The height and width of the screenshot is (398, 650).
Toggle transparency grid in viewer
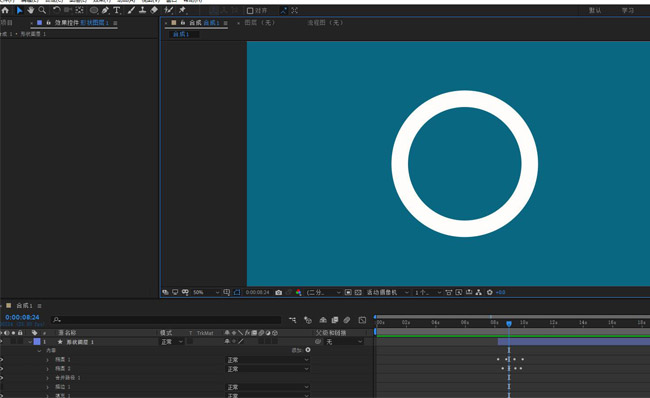pos(358,292)
